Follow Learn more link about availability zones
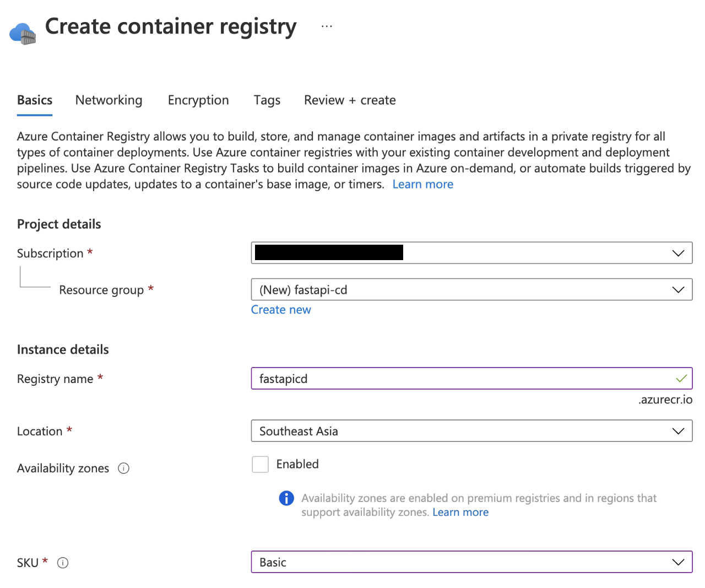The width and height of the screenshot is (705, 588). pos(460,513)
